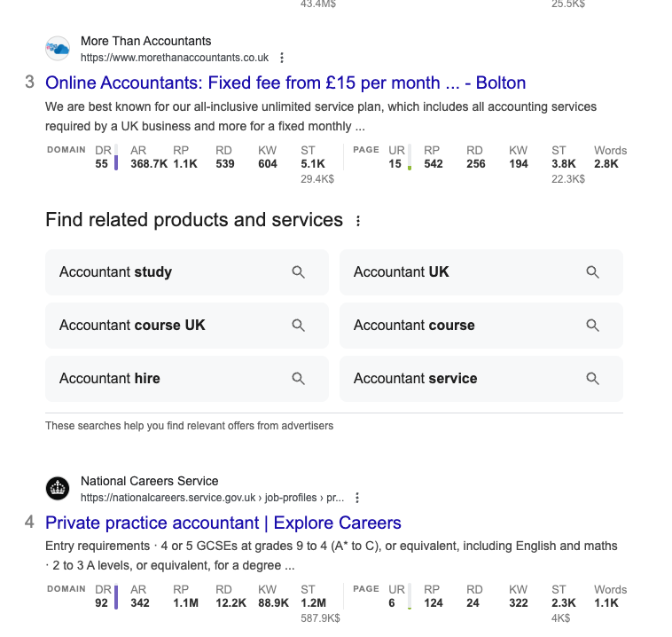Image resolution: width=672 pixels, height=637 pixels.
Task: Click the More Than Accountants site favicon
Action: coord(58,49)
